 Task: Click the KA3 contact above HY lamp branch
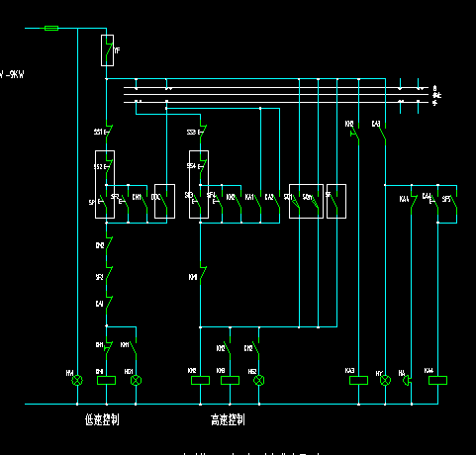(382, 135)
